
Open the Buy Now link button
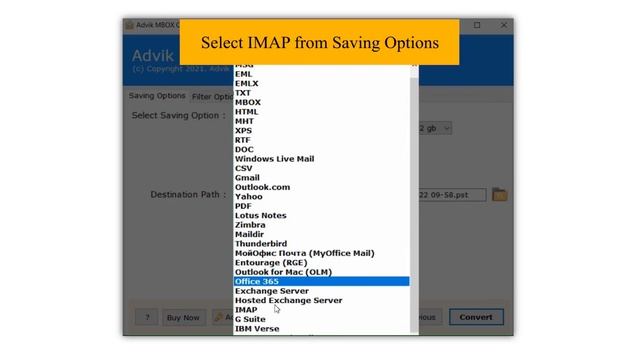click(183, 318)
